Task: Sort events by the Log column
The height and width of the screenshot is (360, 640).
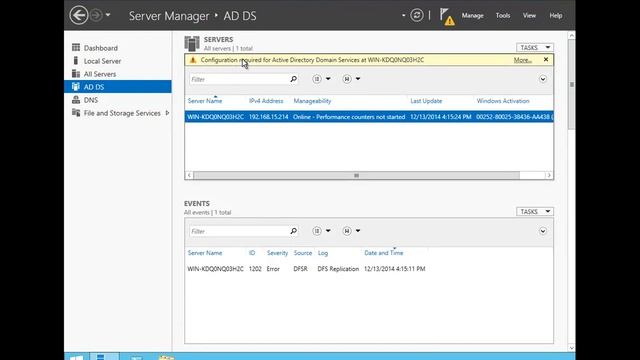Action: coord(323,253)
